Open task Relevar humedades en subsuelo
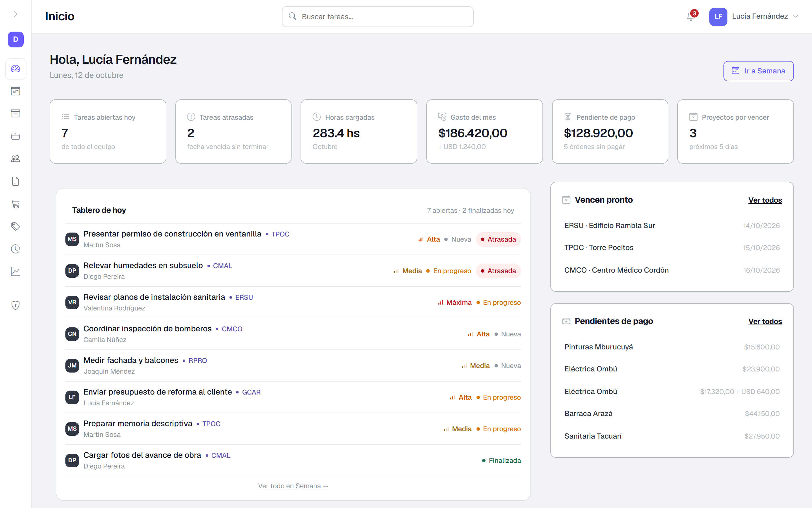This screenshot has width=812, height=508. (293, 271)
